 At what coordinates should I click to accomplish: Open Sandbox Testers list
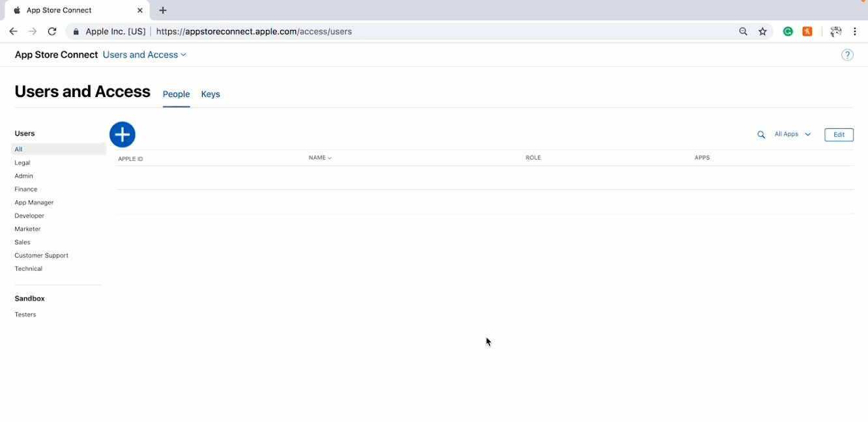pyautogui.click(x=25, y=315)
